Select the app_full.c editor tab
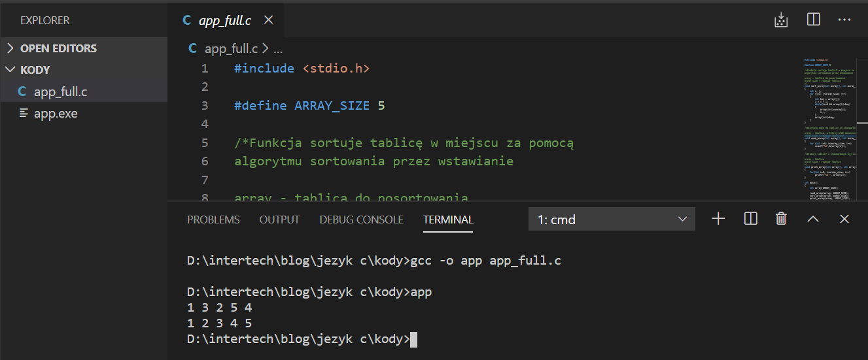 pyautogui.click(x=225, y=20)
